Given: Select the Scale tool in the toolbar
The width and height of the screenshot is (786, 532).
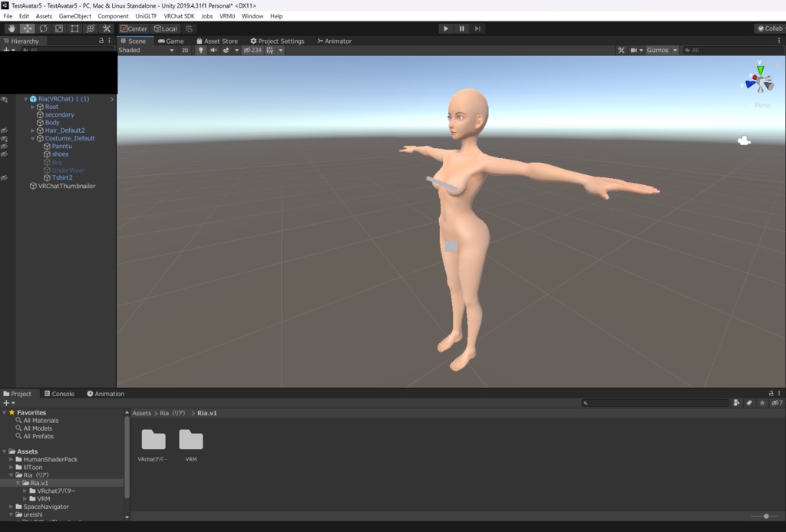Looking at the screenshot, I should [58, 28].
